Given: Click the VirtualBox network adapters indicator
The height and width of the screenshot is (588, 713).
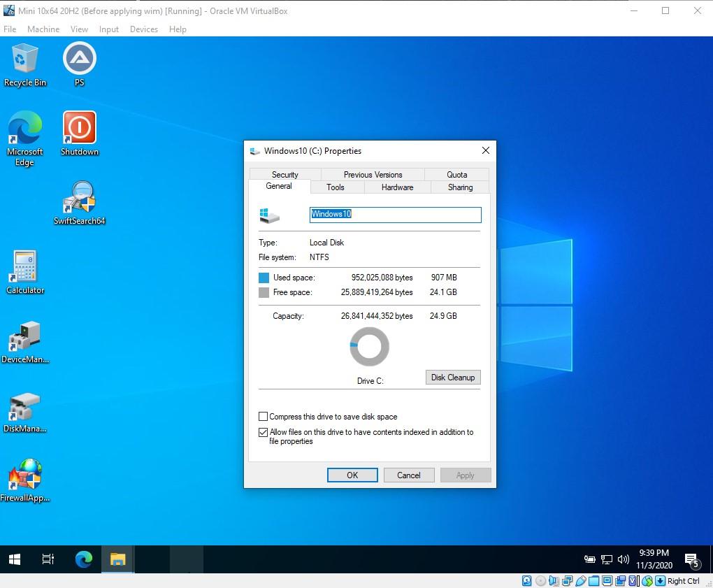Looking at the screenshot, I should (x=567, y=581).
